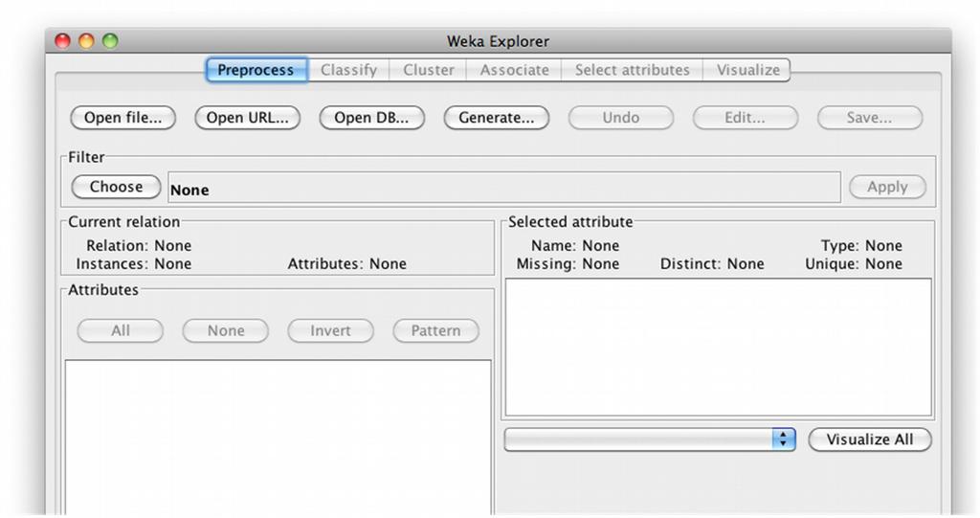Image resolution: width=980 pixels, height=518 pixels.
Task: Click the 'Name: None' text
Action: (x=575, y=245)
